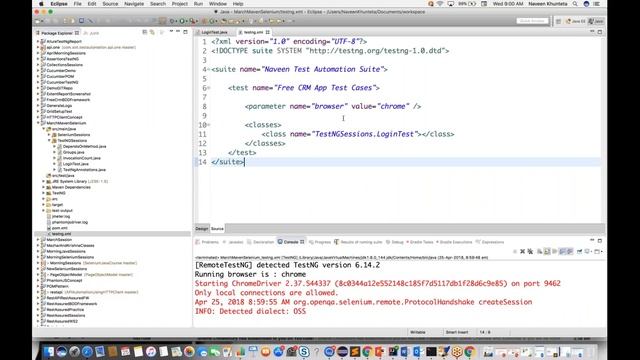Open the Run menu
This screenshot has width=640, height=360.
pos(198,4)
